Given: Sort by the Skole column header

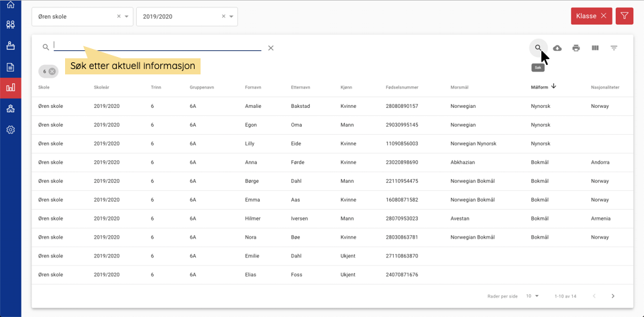Looking at the screenshot, I should (44, 87).
